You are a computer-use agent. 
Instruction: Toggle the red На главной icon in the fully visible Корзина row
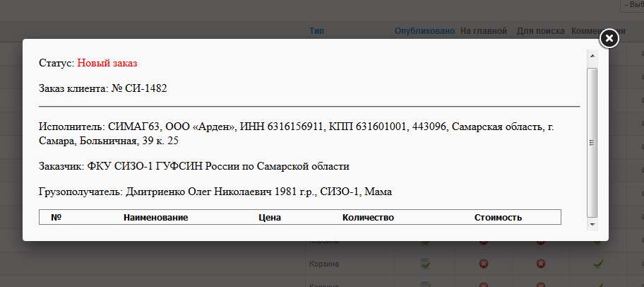(484, 264)
